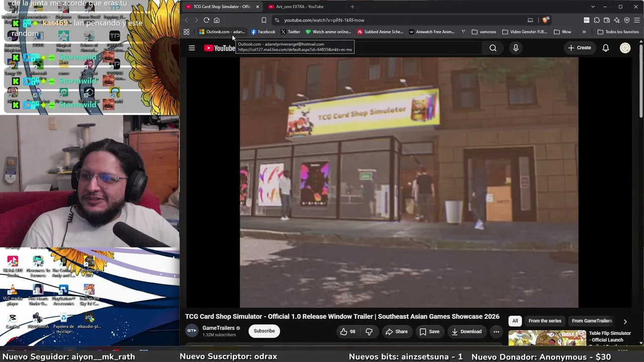Screen dimensions: 644x362
Task: Open the vamonos bookmarks folder
Action: click(x=484, y=32)
